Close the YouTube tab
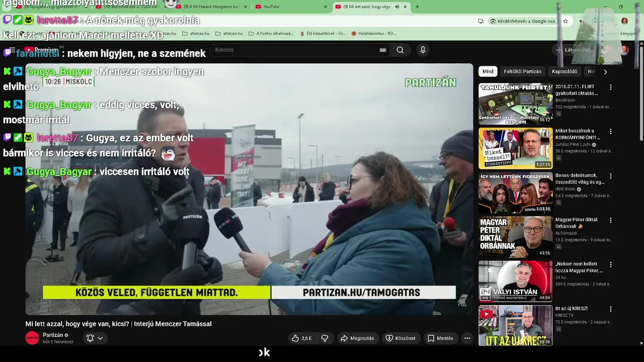The image size is (644, 362). (325, 7)
